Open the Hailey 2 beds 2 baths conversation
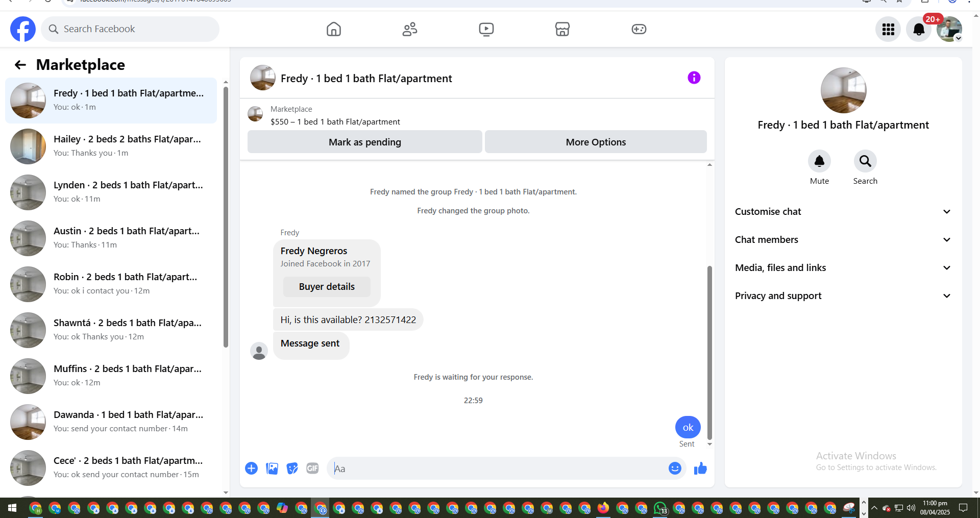980x518 pixels. pyautogui.click(x=111, y=146)
